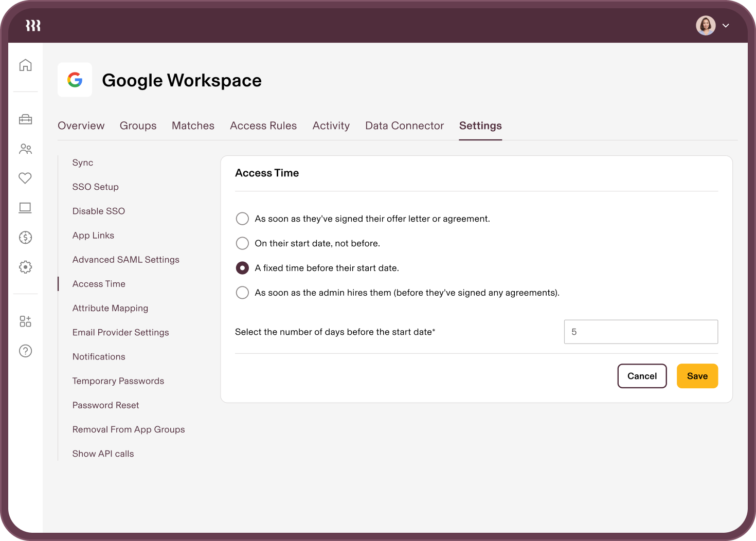Viewport: 756px width, 541px height.
Task: Open the people icon in the sidebar
Action: point(25,149)
